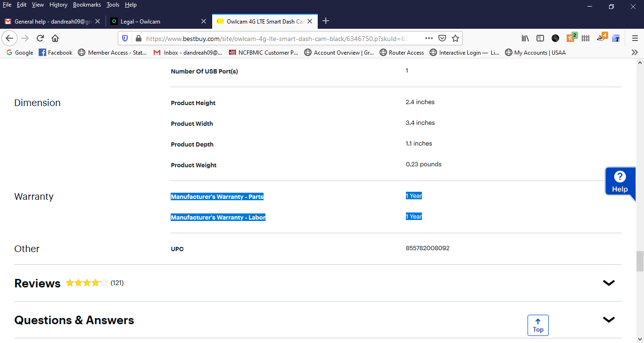
Task: Bookmark this page with star icon
Action: (x=455, y=38)
